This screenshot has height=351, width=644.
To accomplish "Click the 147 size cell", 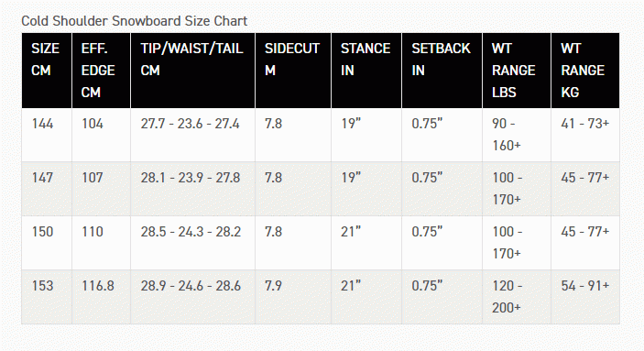I will pos(47,189).
